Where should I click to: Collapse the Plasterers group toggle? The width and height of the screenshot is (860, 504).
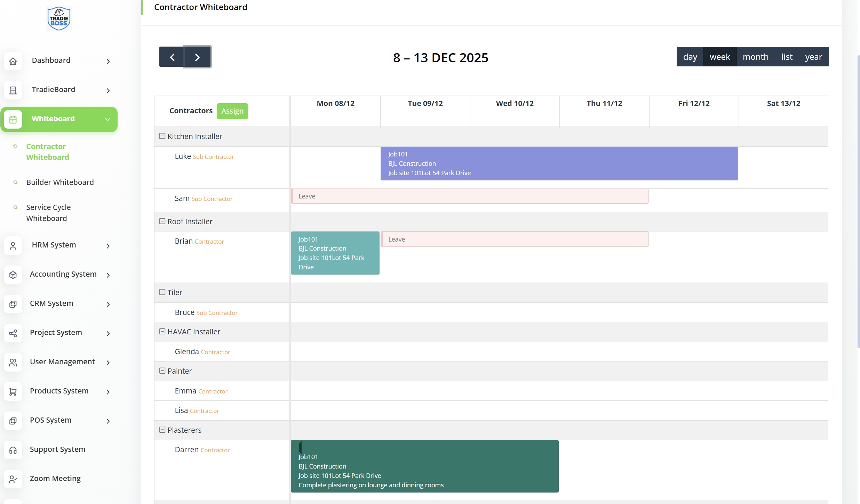coord(162,430)
